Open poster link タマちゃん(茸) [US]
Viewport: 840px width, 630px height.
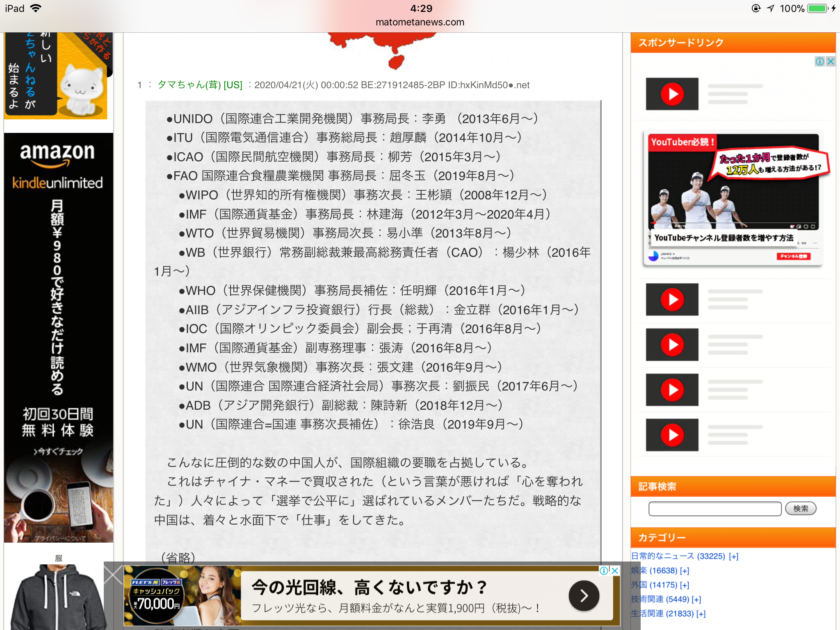(200, 85)
